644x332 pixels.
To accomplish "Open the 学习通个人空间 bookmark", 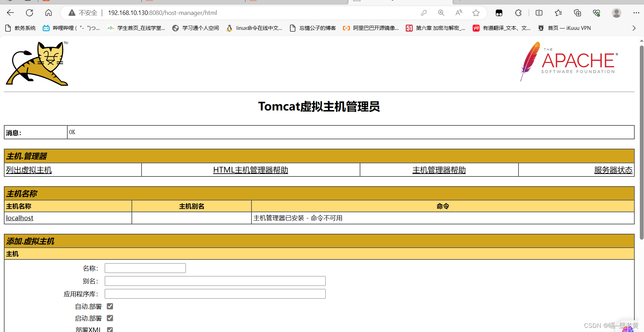I will pos(196,28).
